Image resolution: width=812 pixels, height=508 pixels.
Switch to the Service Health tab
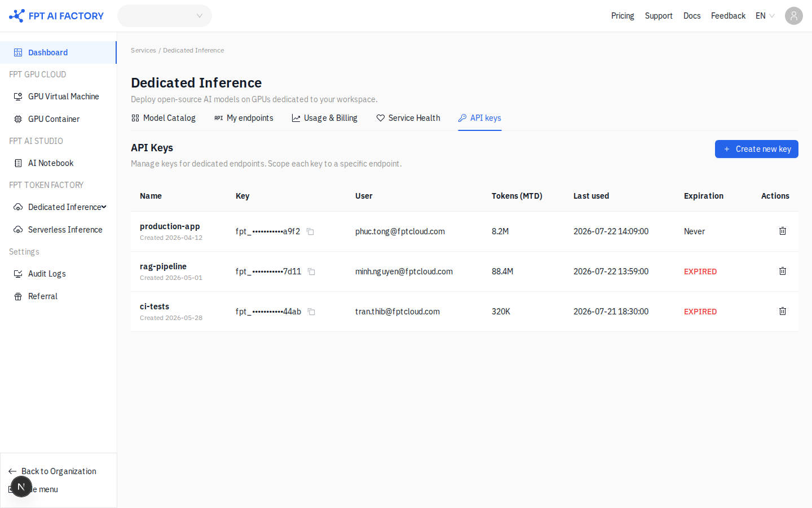point(408,118)
